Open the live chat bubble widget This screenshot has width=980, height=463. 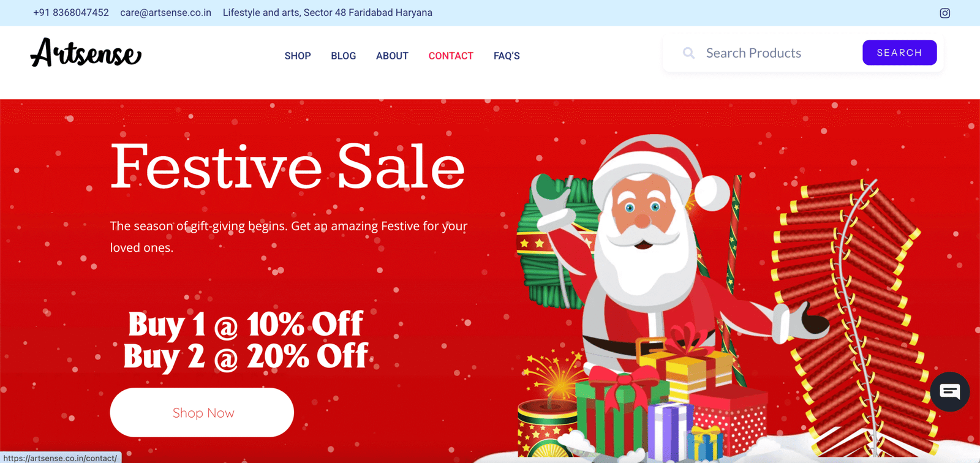pos(950,391)
